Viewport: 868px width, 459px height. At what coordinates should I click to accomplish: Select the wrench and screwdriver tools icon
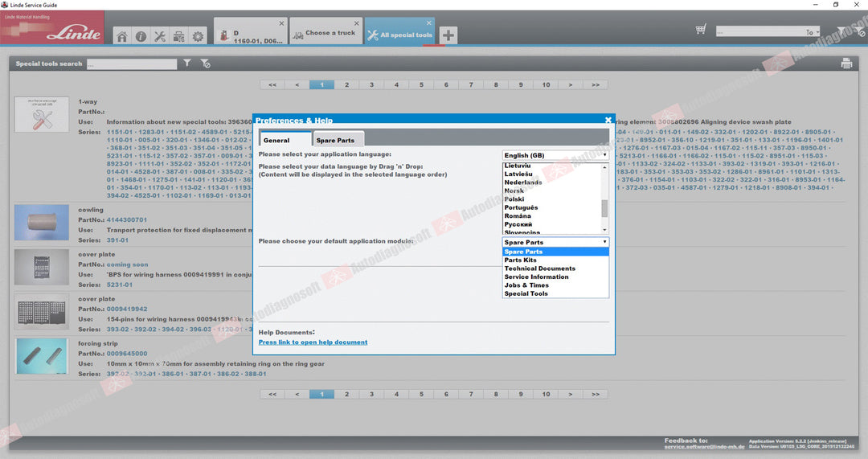coord(160,36)
